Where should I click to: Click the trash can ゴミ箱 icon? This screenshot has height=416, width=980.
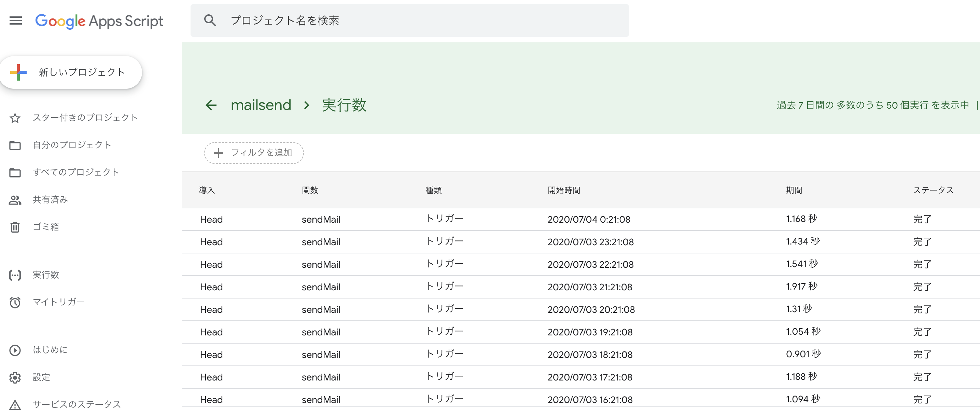pos(15,227)
